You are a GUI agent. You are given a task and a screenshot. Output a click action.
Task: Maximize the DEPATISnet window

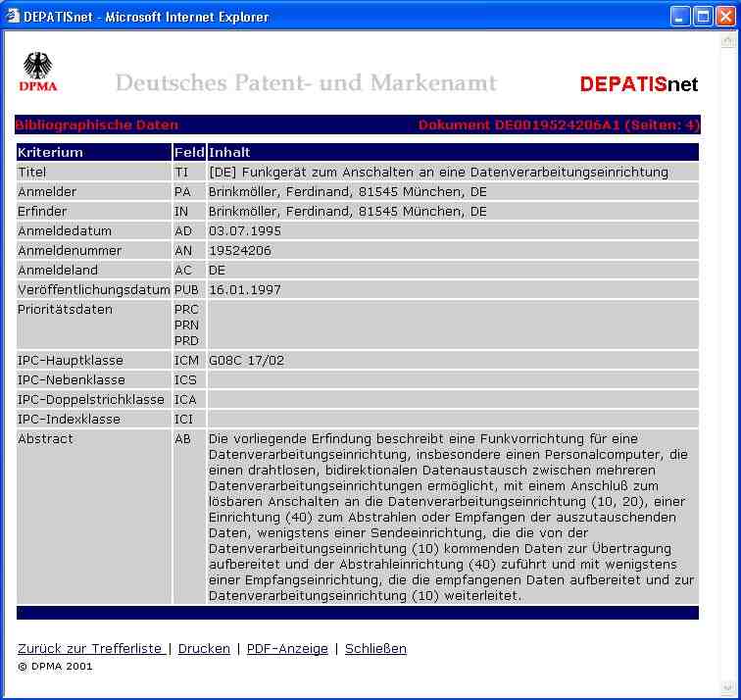703,17
